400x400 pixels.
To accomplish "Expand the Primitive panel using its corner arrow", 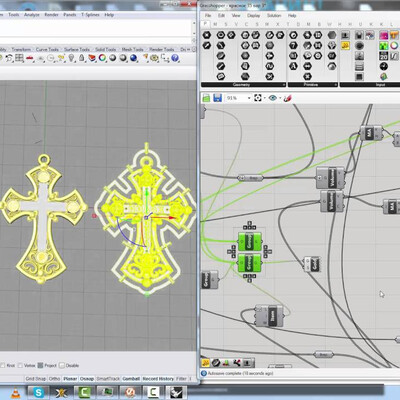I will [x=335, y=85].
